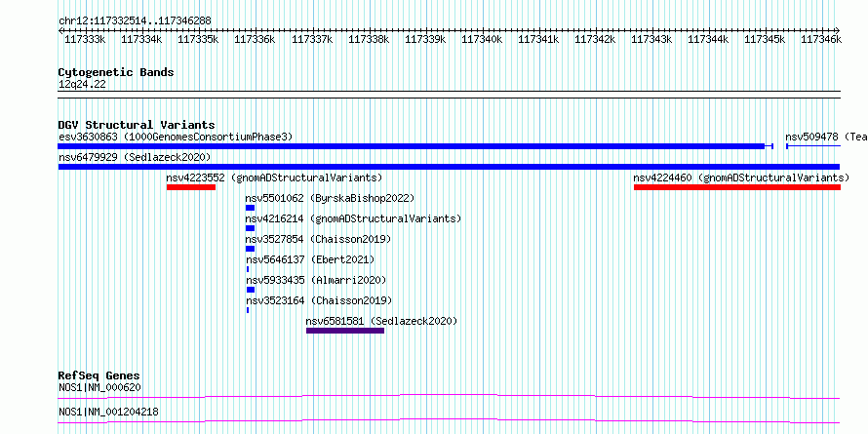Select the nsv6479929 blue feature bar
Viewport: 868px width, 434px height.
click(x=449, y=167)
